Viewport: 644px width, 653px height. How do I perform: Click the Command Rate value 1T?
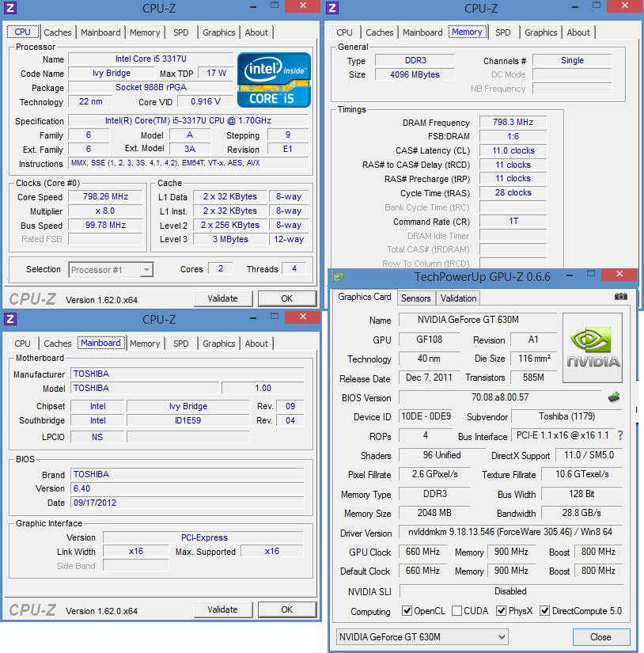[x=513, y=221]
